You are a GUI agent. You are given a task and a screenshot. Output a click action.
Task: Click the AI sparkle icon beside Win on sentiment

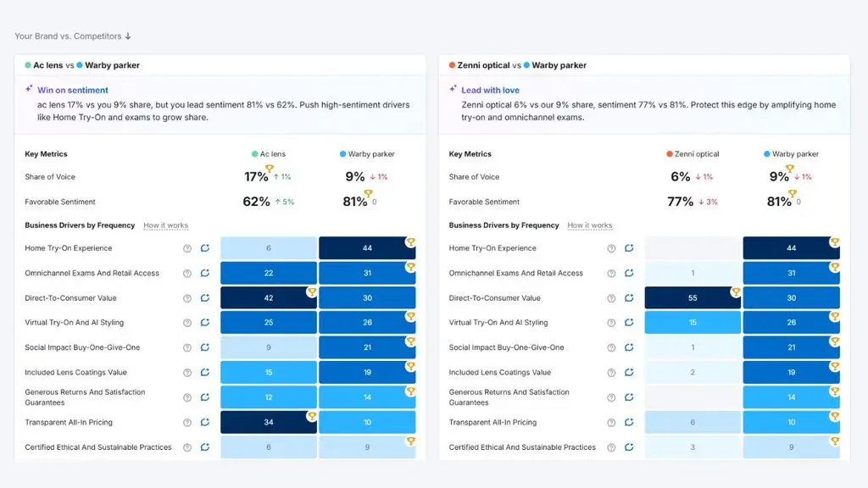click(x=29, y=88)
